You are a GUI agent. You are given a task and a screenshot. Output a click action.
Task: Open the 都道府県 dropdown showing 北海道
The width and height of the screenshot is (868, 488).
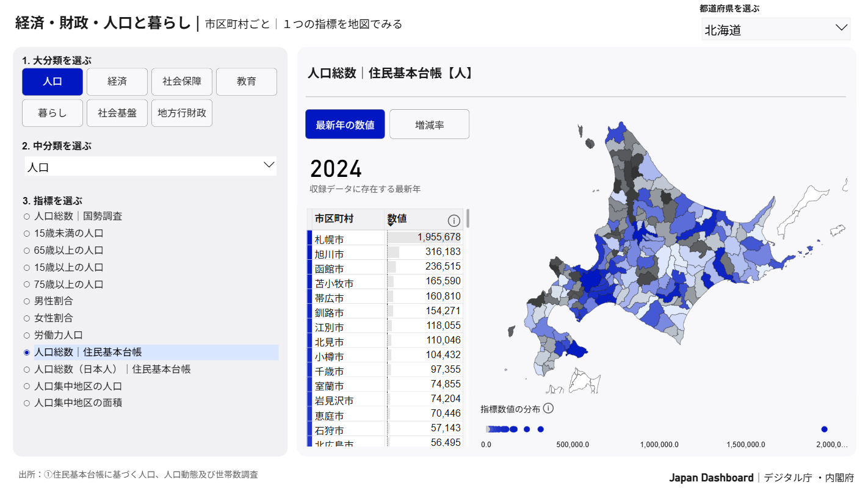point(775,29)
